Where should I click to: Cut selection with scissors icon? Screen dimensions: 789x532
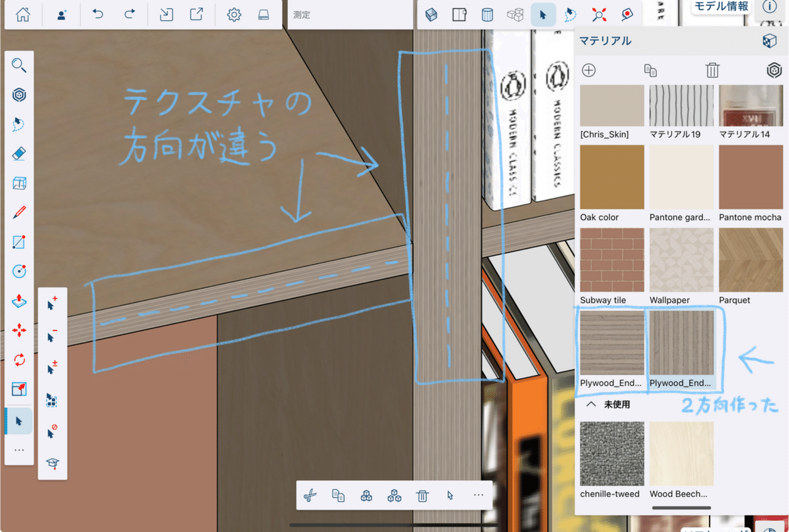tap(310, 496)
